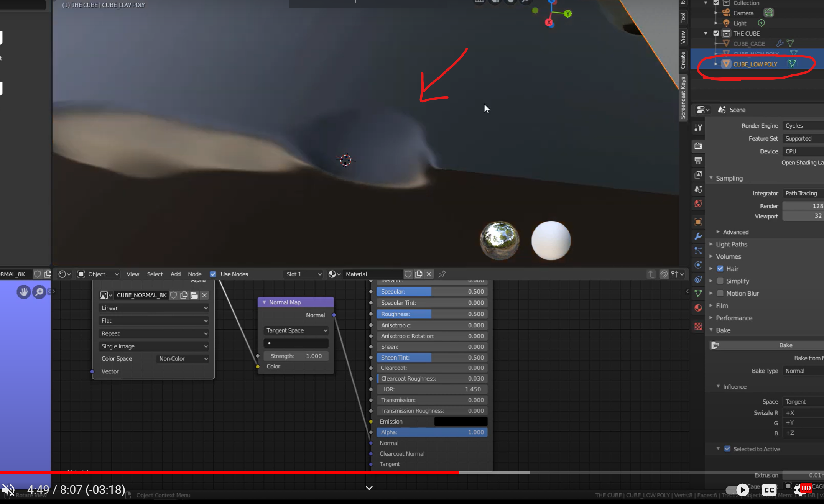
Task: Open the Modifiers wrench tab icon
Action: point(698,236)
